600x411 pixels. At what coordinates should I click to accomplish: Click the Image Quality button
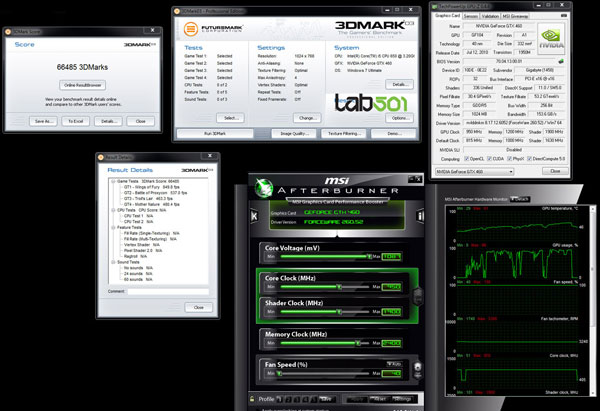pos(294,134)
